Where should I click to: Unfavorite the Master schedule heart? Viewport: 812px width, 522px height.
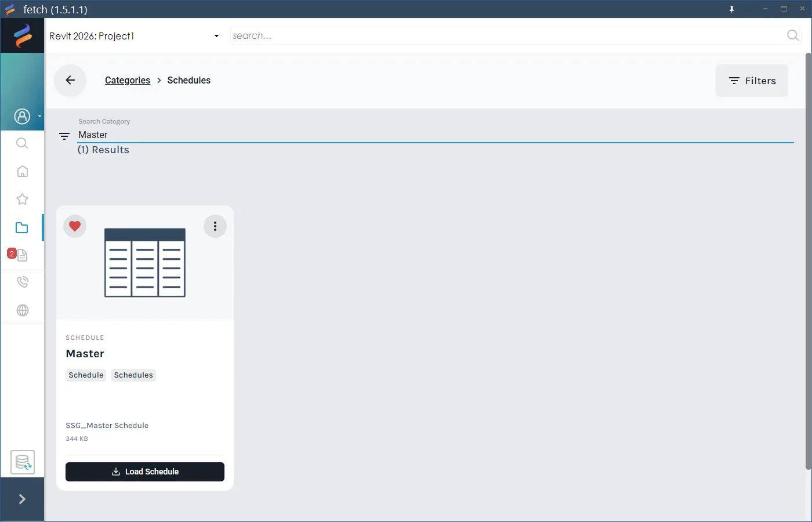75,226
